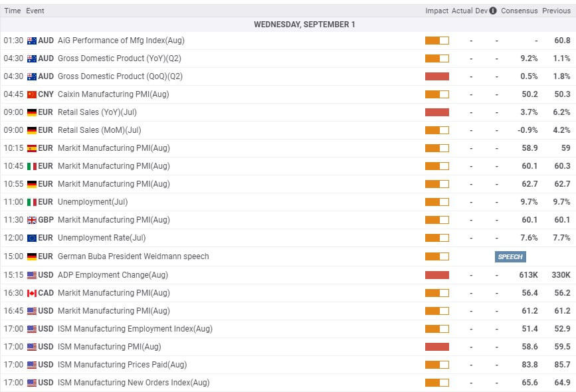Click high impact bar for ISM Manufacturing PMI
Viewport: 576px width, 392px height.
(437, 346)
